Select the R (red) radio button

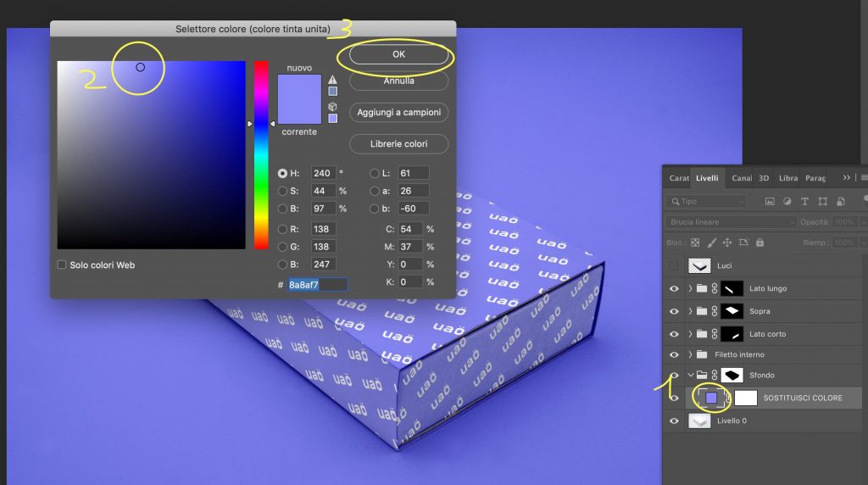coord(282,229)
